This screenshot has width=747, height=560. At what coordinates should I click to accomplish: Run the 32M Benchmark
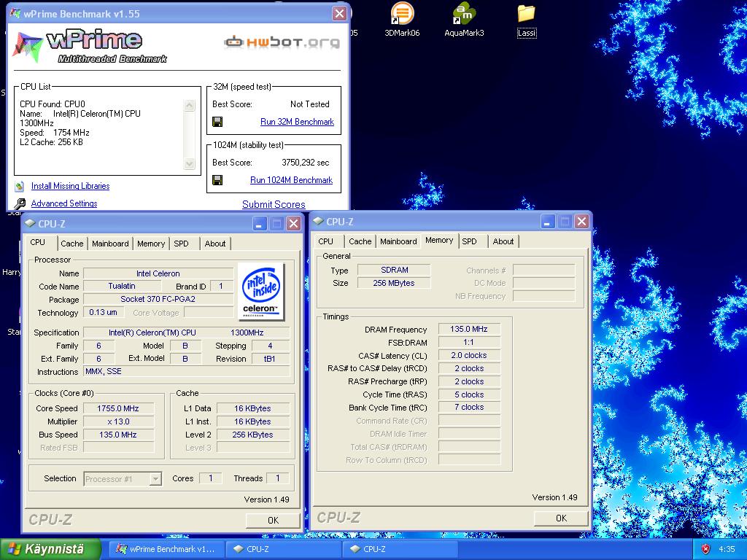[x=298, y=122]
